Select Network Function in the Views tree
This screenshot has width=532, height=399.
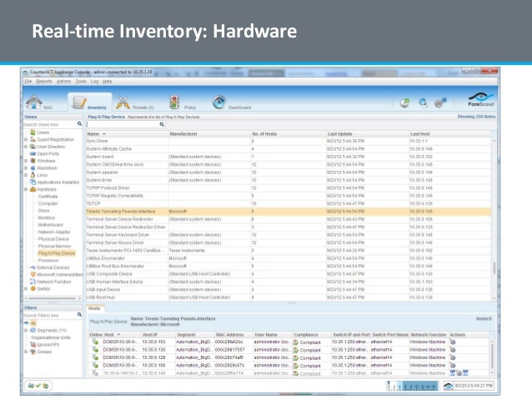(54, 282)
